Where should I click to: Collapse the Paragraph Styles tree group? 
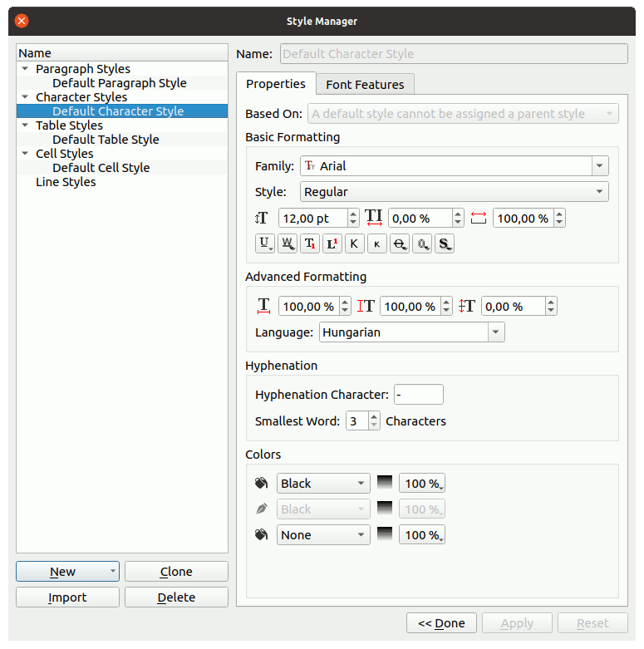pos(25,69)
